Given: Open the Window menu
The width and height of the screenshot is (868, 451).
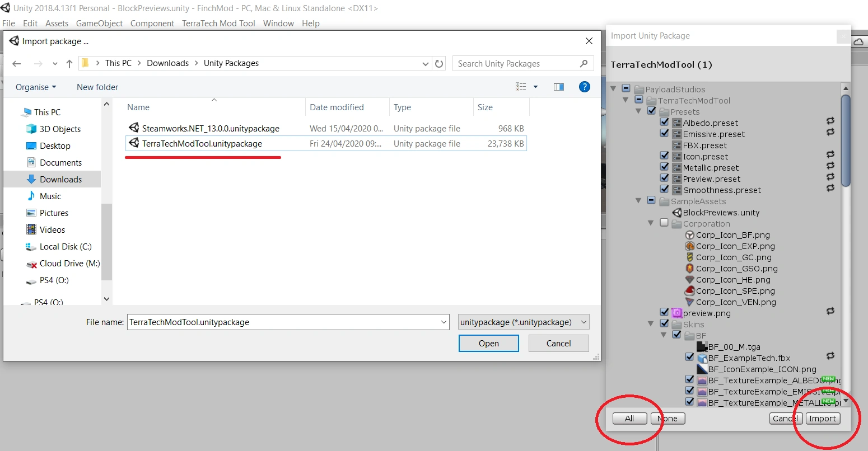Looking at the screenshot, I should point(278,24).
